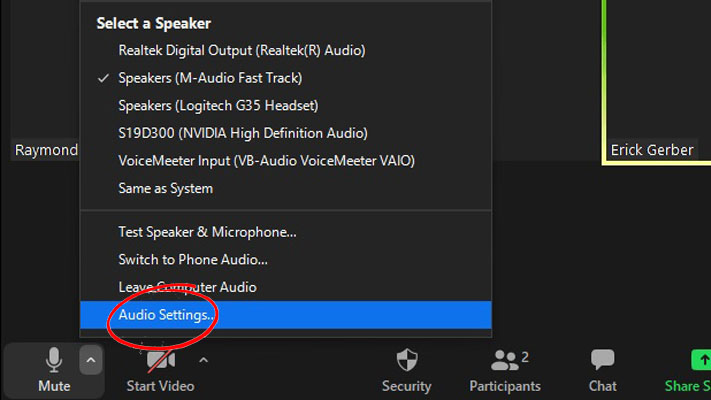Image resolution: width=711 pixels, height=400 pixels.
Task: Select Speakers (M-Audio Fast Track)
Action: pyautogui.click(x=210, y=78)
